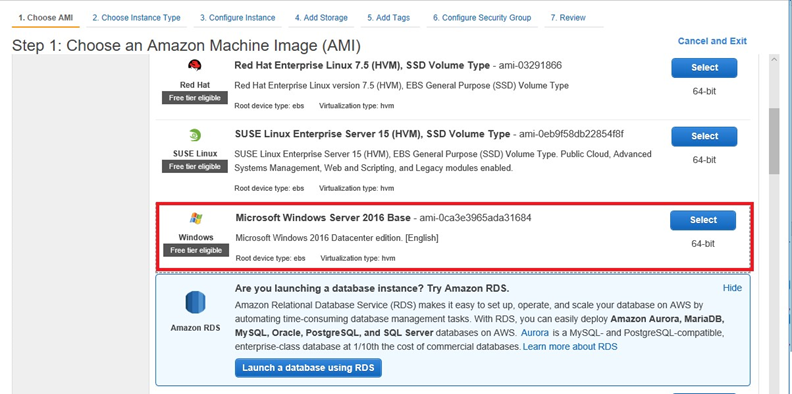Click Free tier eligible badge under SUSE Linux

click(195, 167)
